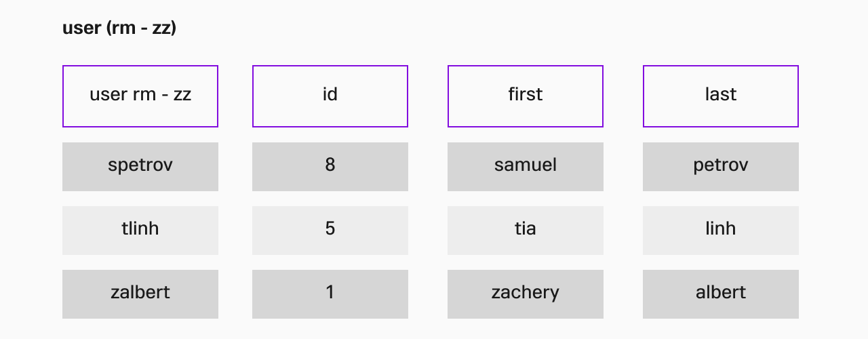Image resolution: width=868 pixels, height=339 pixels.
Task: Click the 'zalbert' username cell
Action: [x=140, y=294]
